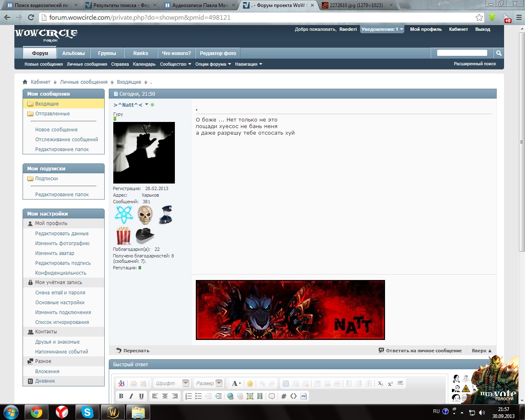This screenshot has width=525, height=420.
Task: Center text in quick reply editor
Action: (165, 396)
